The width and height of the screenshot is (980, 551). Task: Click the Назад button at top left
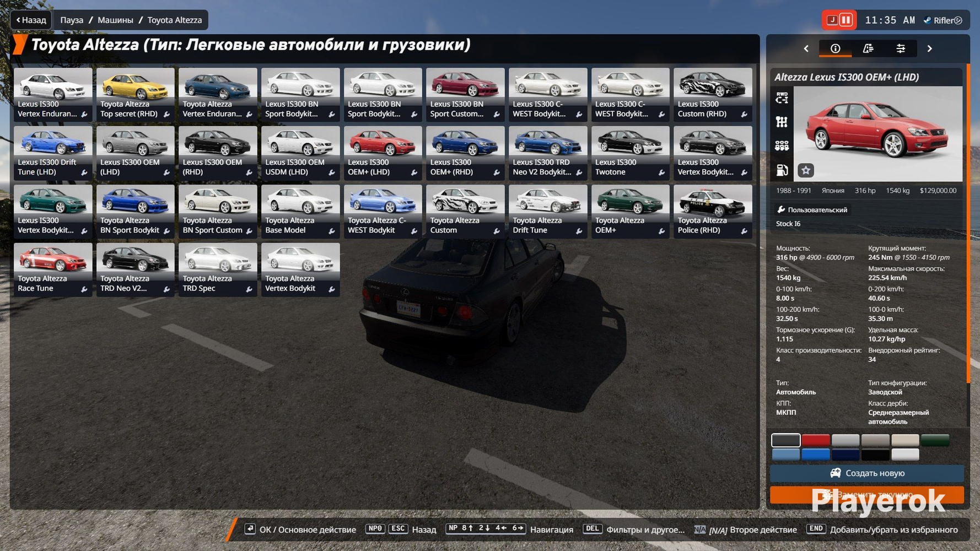[x=31, y=20]
